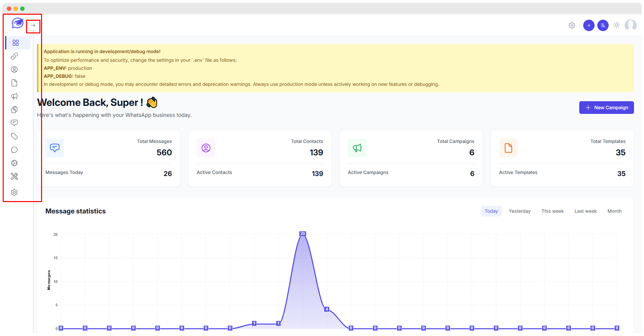This screenshot has height=336, width=644.
Task: Select the Month statistics tab
Action: pos(615,211)
